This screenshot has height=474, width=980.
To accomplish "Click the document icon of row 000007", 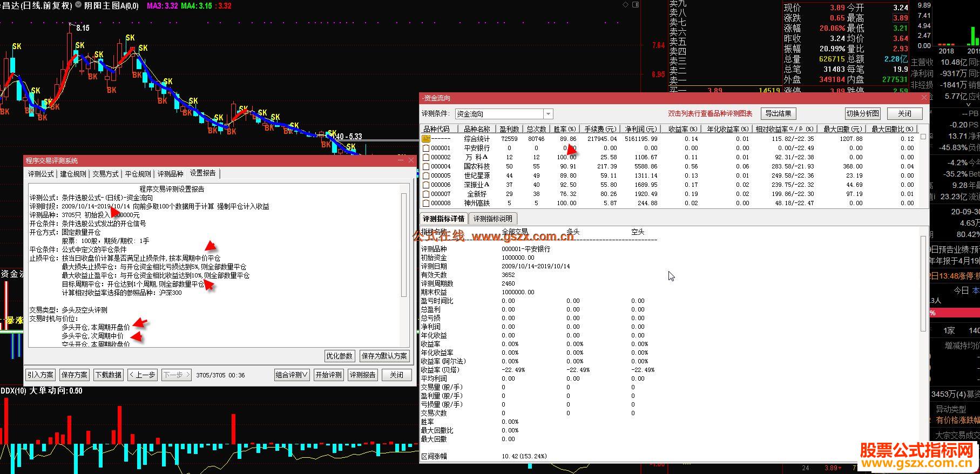I will (x=425, y=194).
